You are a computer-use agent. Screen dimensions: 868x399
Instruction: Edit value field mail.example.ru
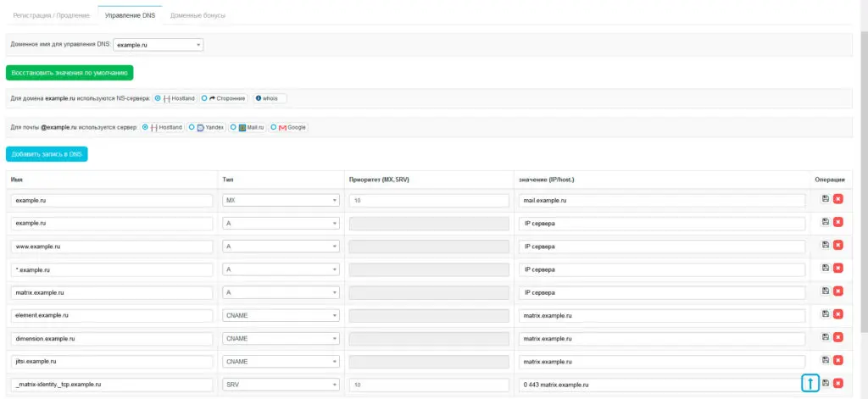coord(662,200)
